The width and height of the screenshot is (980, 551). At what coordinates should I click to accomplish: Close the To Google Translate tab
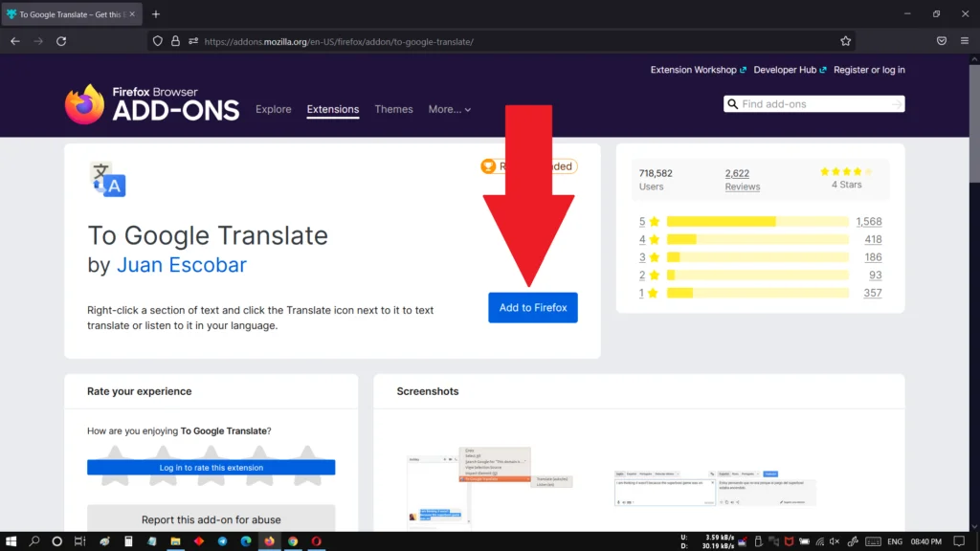132,14
